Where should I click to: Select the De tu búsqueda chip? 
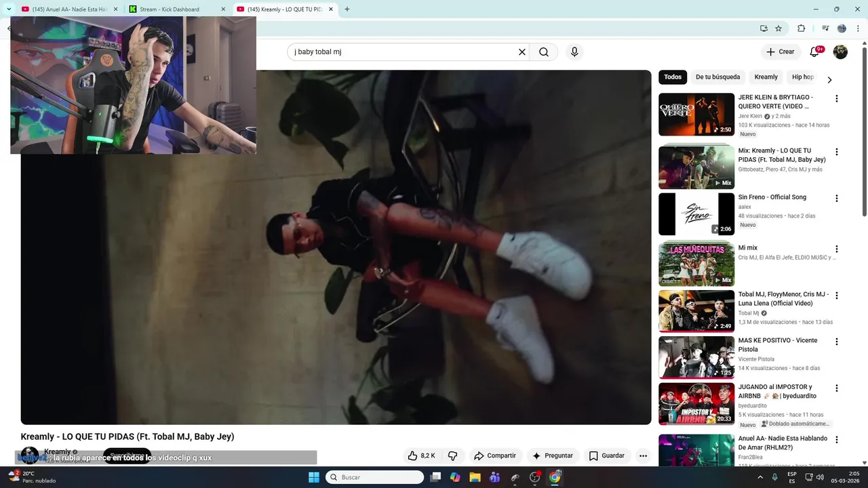[x=717, y=77]
